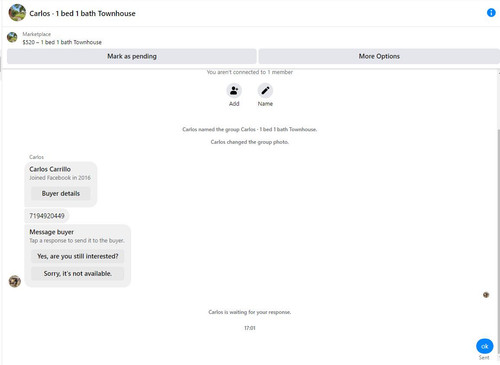
Task: Click the phone number 7194920449 message
Action: click(47, 216)
